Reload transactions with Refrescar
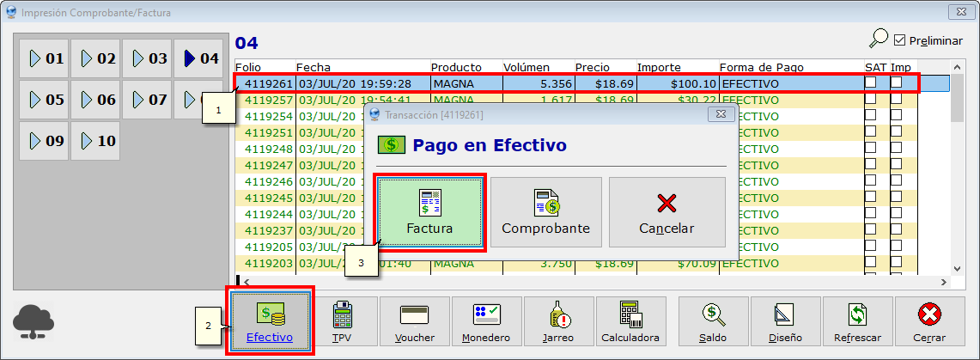 click(x=857, y=321)
